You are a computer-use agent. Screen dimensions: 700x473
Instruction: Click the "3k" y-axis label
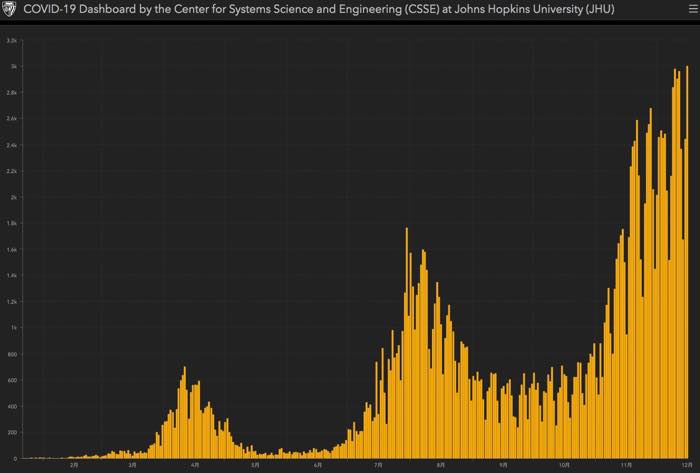coord(14,66)
